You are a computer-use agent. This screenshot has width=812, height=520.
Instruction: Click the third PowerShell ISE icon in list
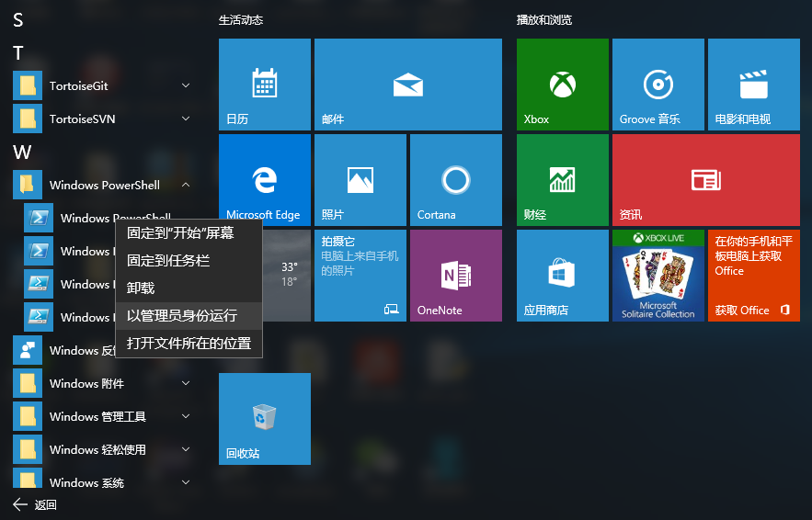pos(39,284)
